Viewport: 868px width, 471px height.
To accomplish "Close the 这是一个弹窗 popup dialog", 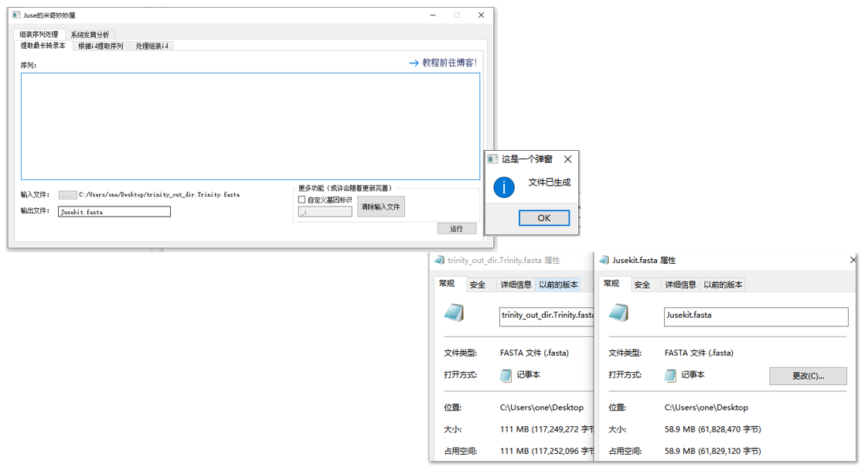I will 567,159.
